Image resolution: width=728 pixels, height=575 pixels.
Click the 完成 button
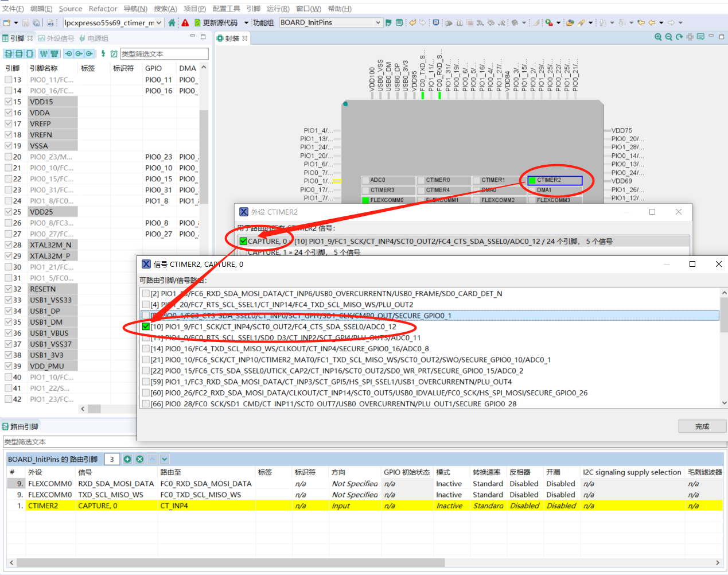[x=702, y=426]
